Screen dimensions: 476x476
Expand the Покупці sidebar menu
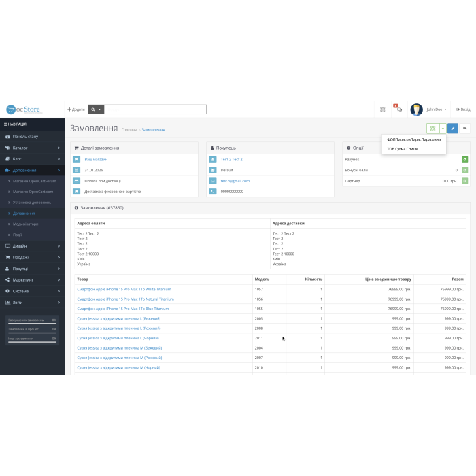tap(32, 269)
